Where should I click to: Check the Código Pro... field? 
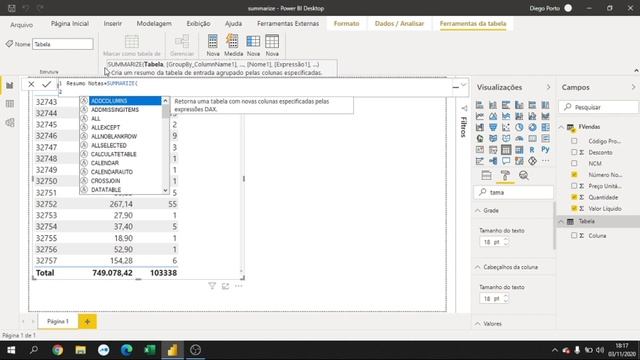(x=574, y=141)
